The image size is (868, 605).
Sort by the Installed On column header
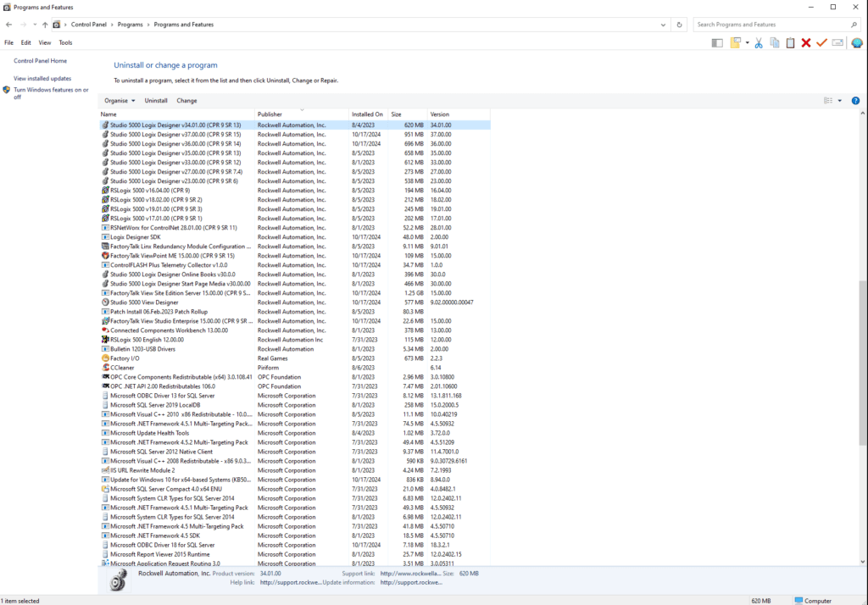click(369, 114)
